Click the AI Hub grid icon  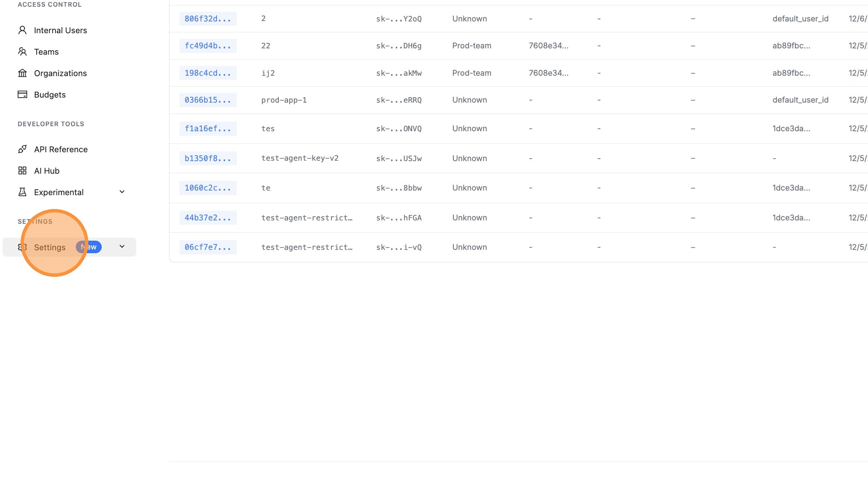click(x=22, y=171)
